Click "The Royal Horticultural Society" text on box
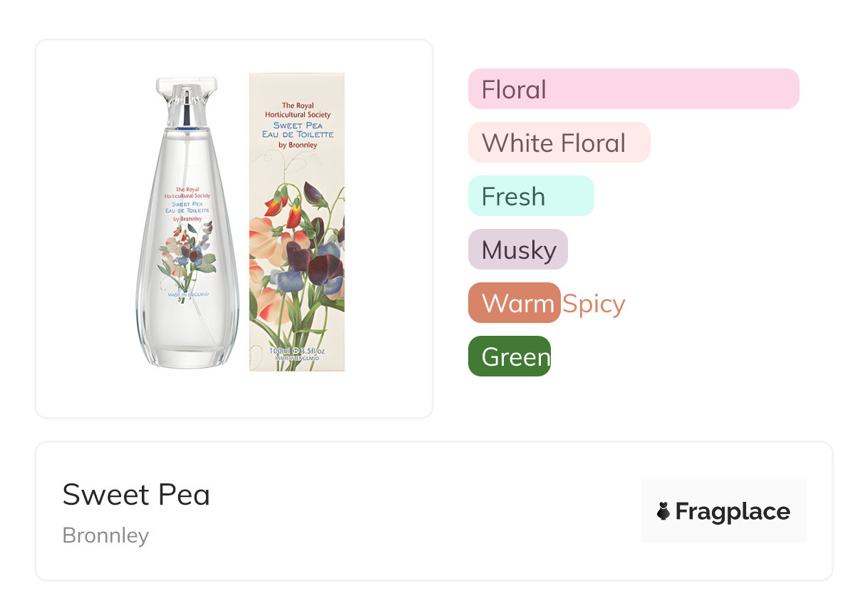 point(297,110)
